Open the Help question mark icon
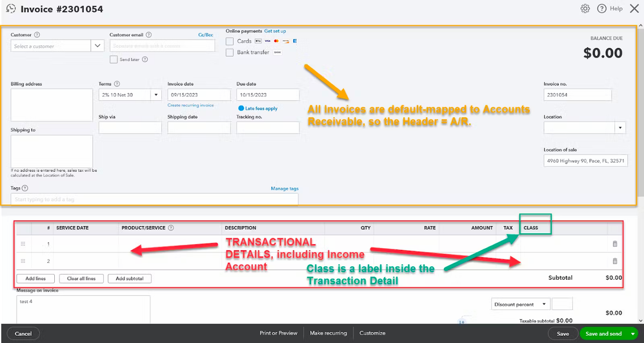Image resolution: width=644 pixels, height=343 pixels. (601, 8)
